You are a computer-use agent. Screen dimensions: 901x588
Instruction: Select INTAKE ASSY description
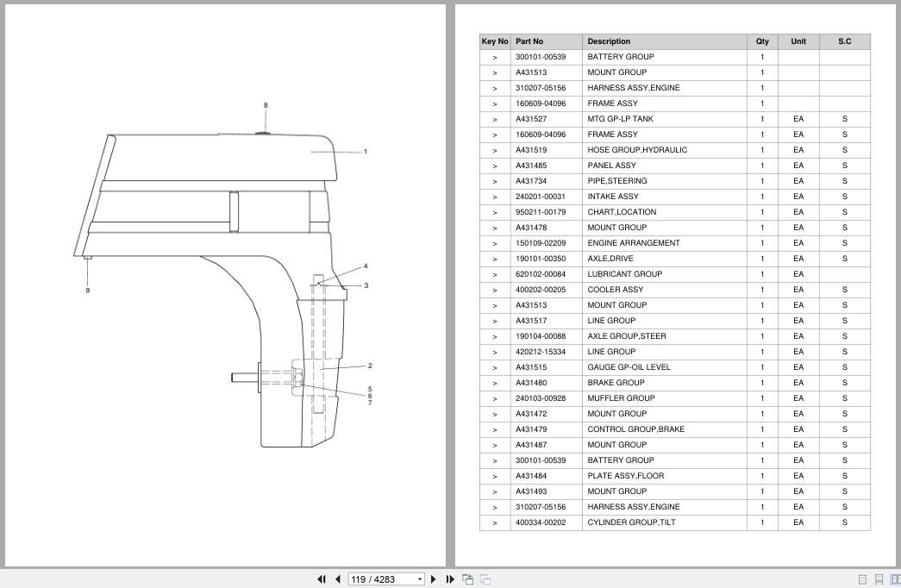pos(612,197)
